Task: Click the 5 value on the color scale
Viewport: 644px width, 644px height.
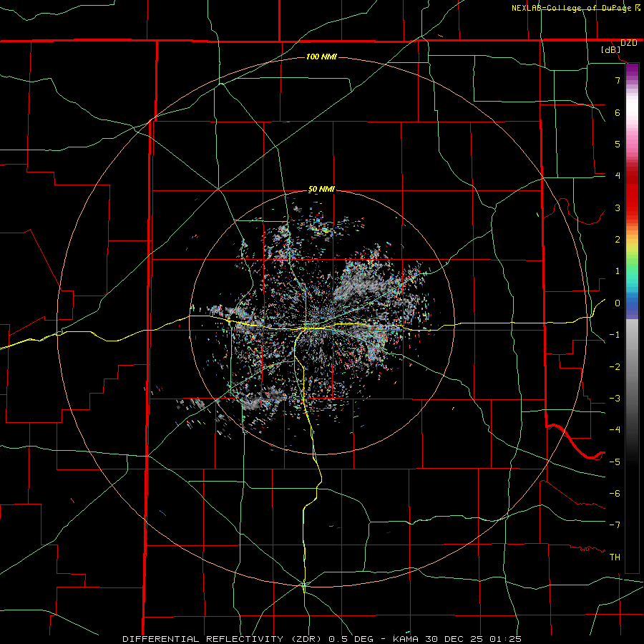Action: (618, 144)
